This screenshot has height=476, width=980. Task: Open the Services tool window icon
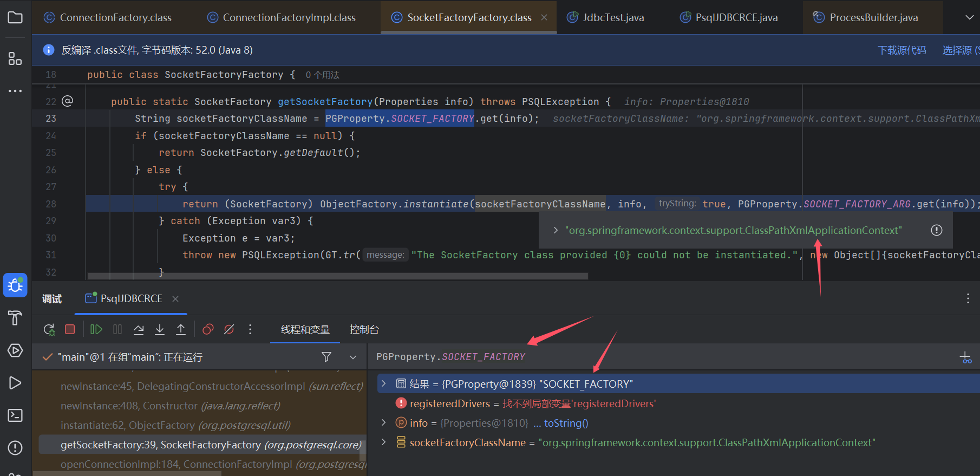15,350
